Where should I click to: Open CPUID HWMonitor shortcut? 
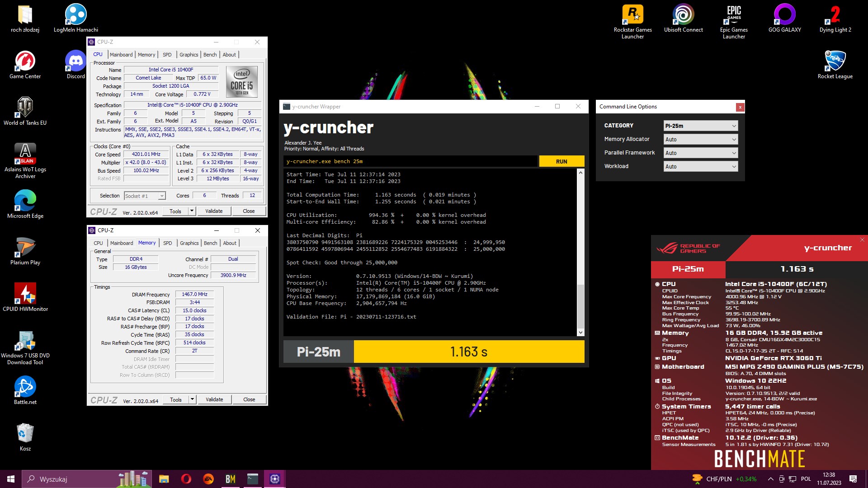tap(25, 297)
